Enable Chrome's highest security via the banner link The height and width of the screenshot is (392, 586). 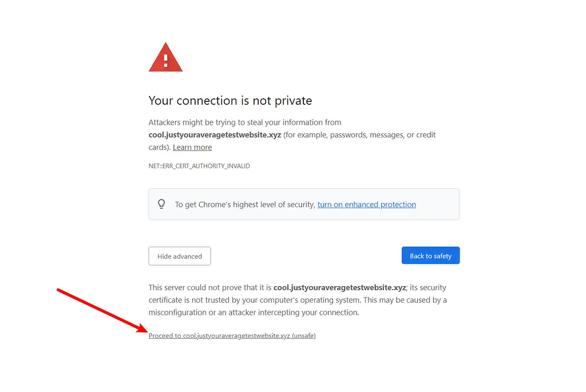click(x=366, y=204)
